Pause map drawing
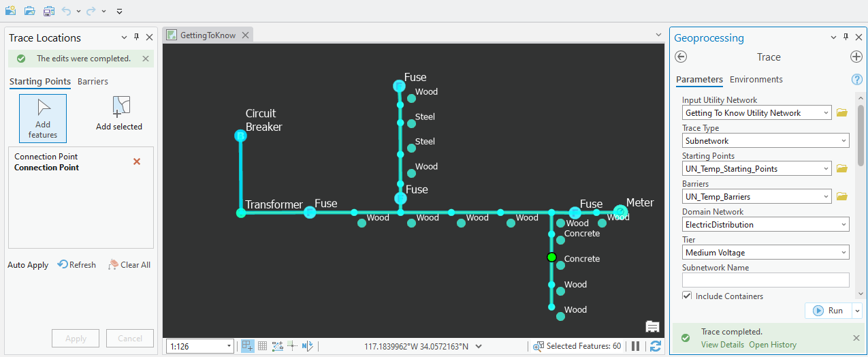This screenshot has height=357, width=868. click(635, 346)
